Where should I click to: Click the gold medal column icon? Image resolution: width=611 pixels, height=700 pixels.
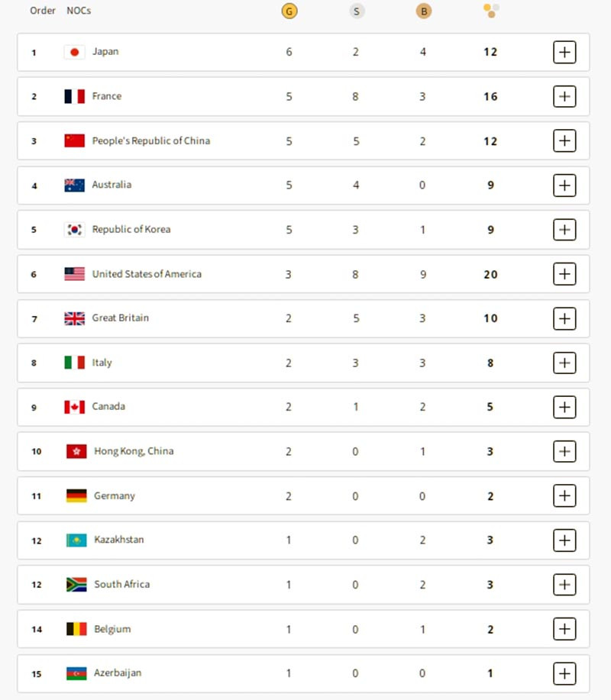pyautogui.click(x=289, y=11)
